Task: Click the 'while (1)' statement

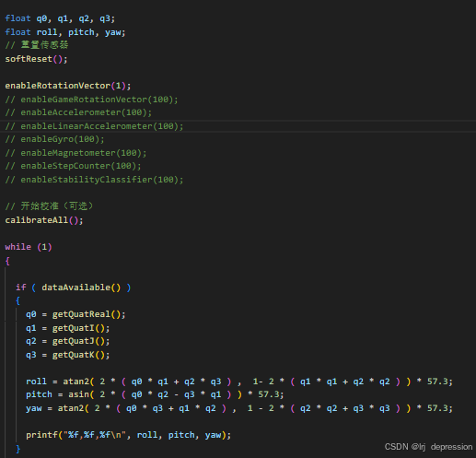Action: tap(29, 247)
